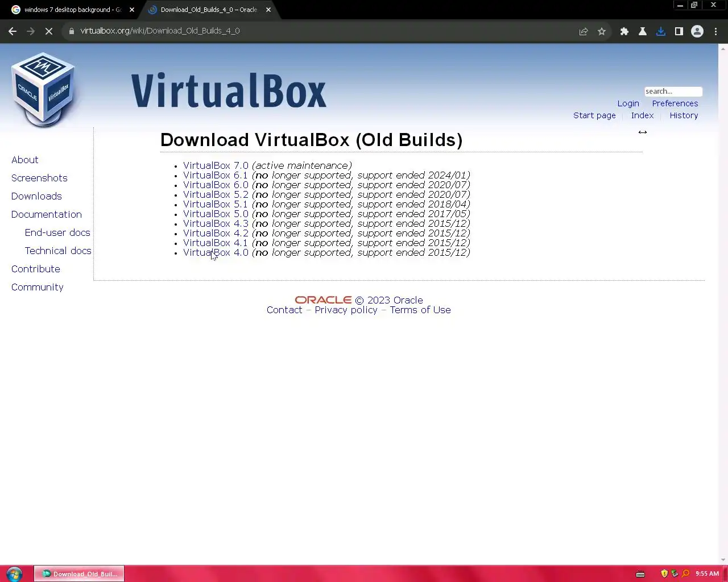Open Community in sidebar
728x582 pixels.
tap(38, 288)
